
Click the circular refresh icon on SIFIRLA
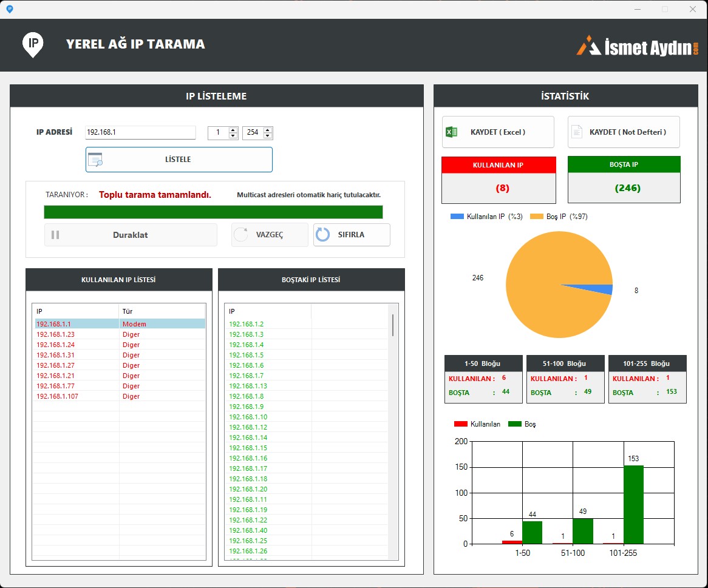tap(323, 235)
